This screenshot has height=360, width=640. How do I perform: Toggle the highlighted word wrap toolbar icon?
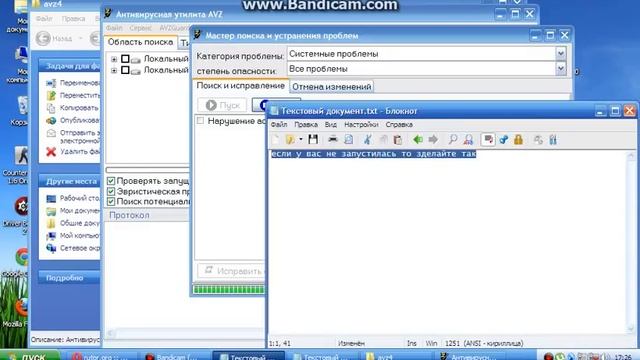coord(488,140)
